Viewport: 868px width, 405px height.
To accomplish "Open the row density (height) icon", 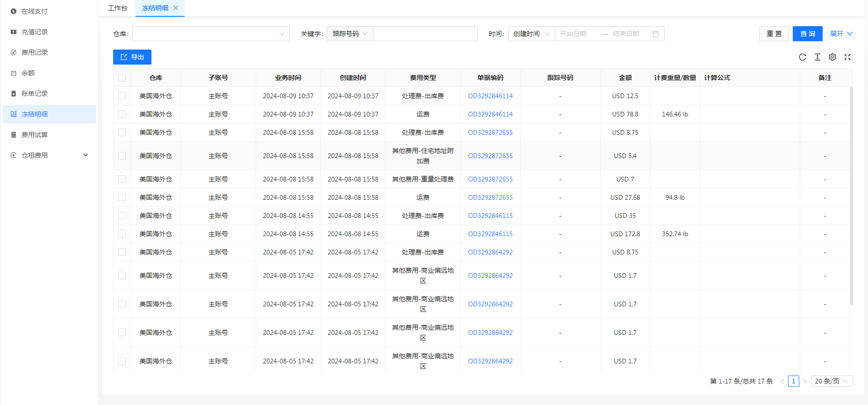I will (x=818, y=57).
